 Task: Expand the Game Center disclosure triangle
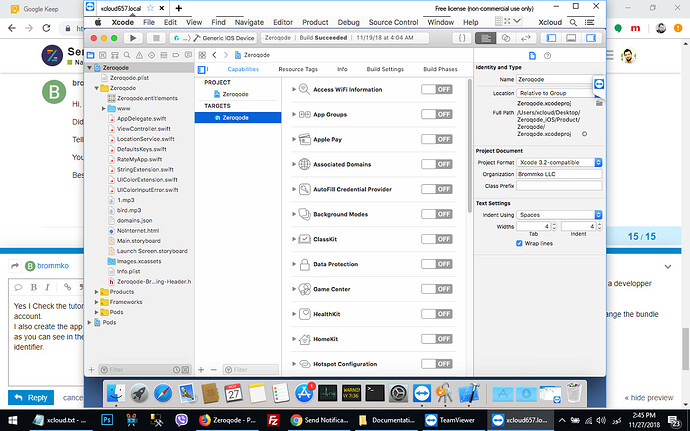point(294,289)
